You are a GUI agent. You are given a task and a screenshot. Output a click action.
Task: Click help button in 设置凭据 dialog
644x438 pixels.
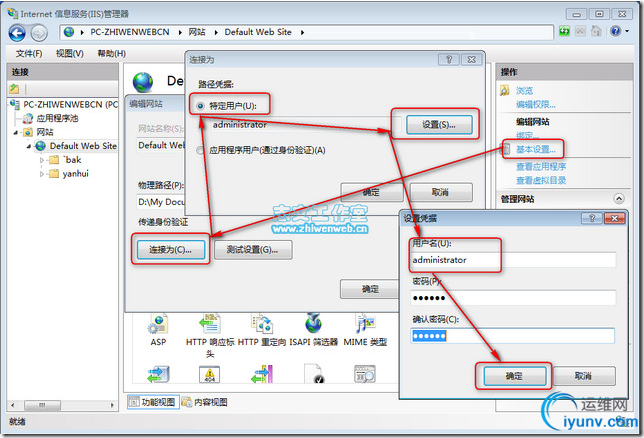click(x=592, y=218)
